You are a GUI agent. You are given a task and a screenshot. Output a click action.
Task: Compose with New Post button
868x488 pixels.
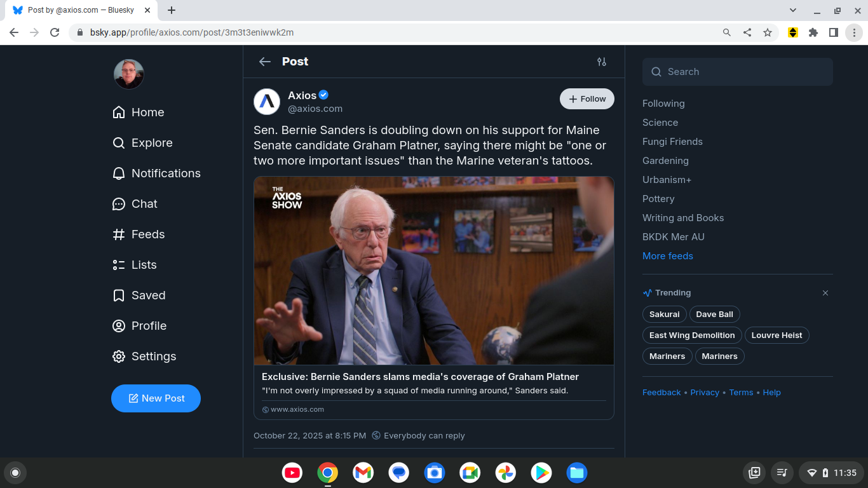click(x=156, y=398)
